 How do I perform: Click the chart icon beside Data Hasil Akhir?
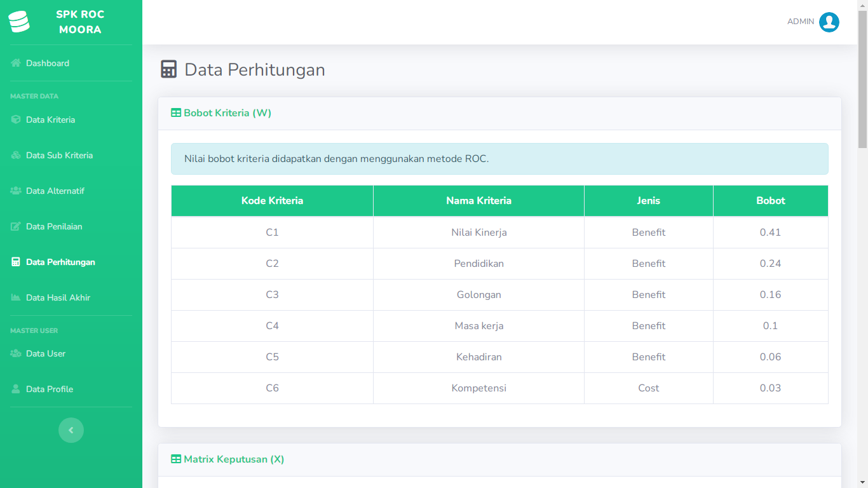pyautogui.click(x=16, y=297)
